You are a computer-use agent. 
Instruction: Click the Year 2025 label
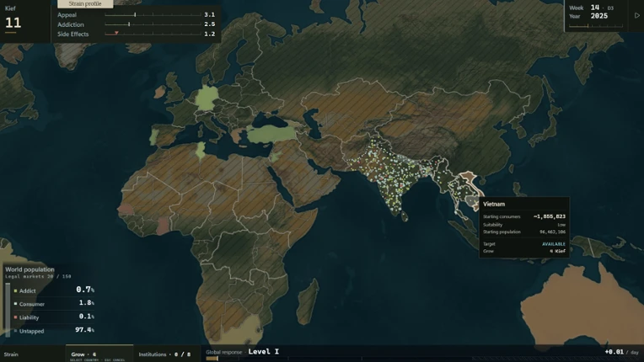(588, 16)
